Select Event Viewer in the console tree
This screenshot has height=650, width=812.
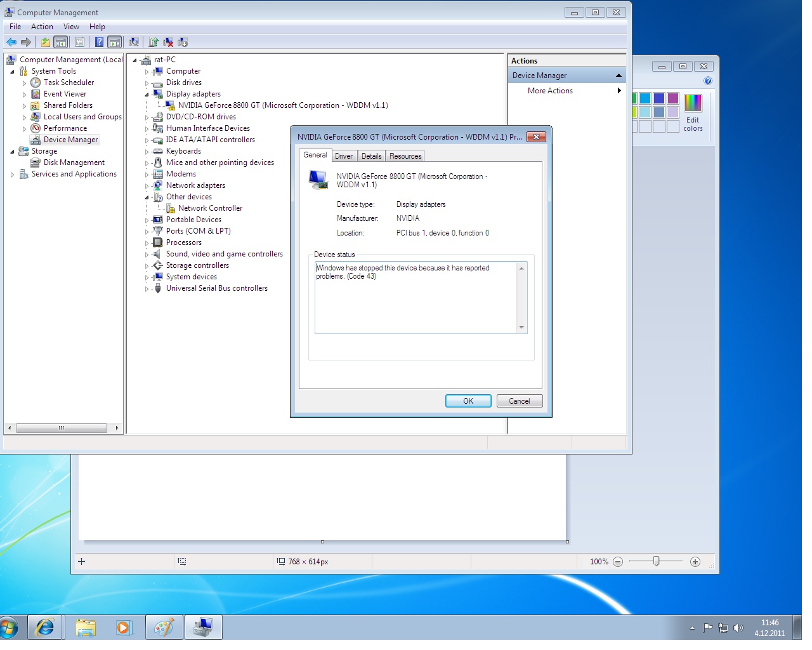65,94
